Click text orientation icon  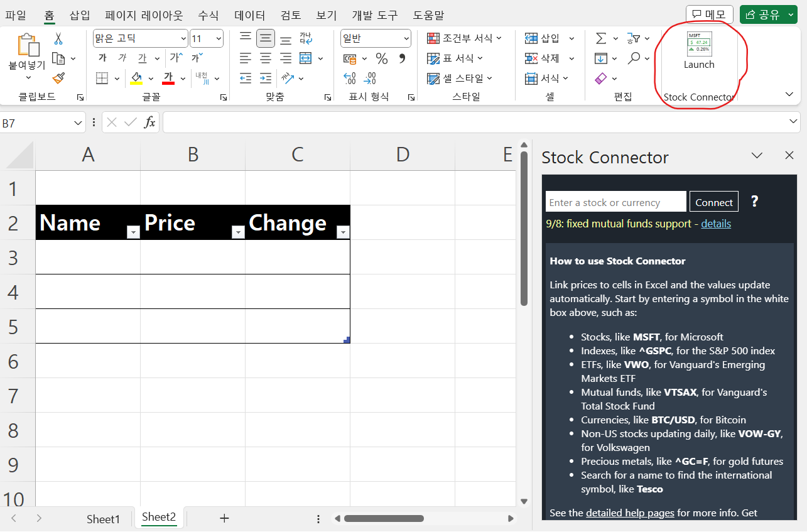287,79
